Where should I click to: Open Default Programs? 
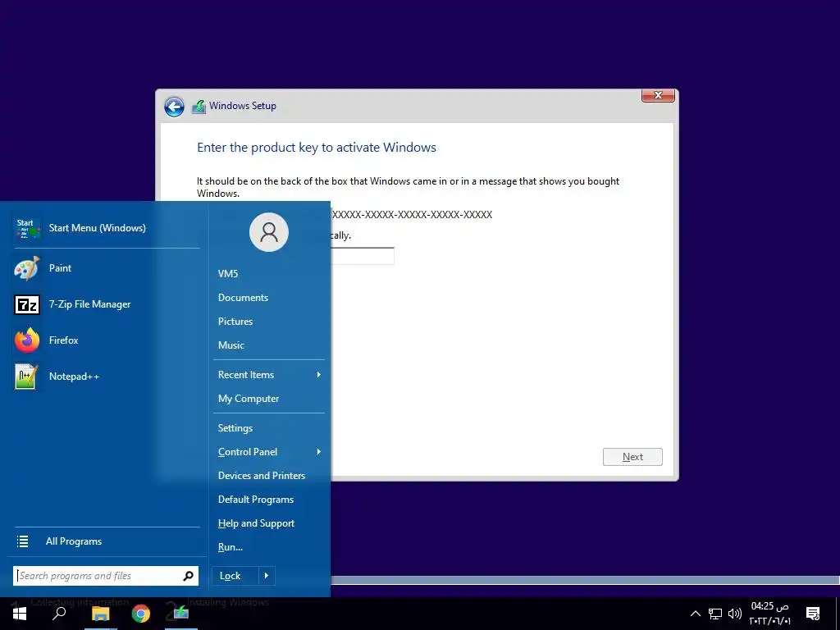pos(256,500)
